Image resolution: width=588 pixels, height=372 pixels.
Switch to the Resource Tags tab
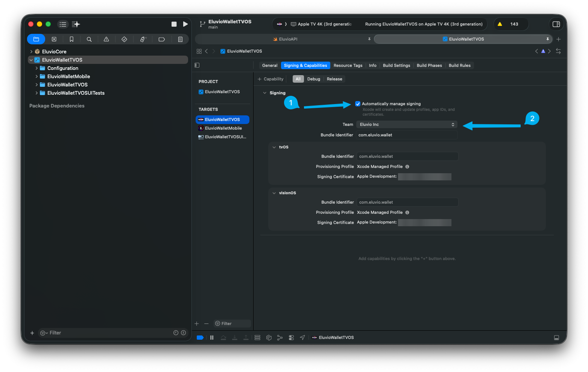pyautogui.click(x=348, y=65)
